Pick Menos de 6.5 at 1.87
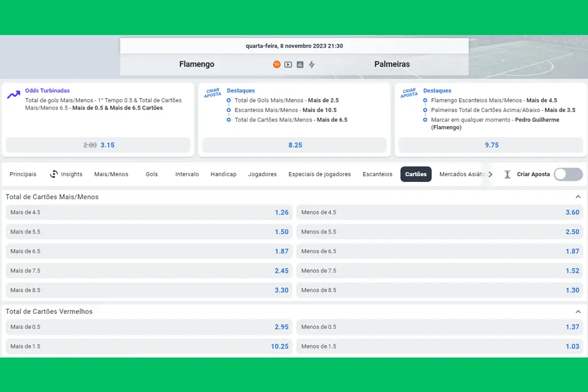588x392 pixels. [440, 251]
